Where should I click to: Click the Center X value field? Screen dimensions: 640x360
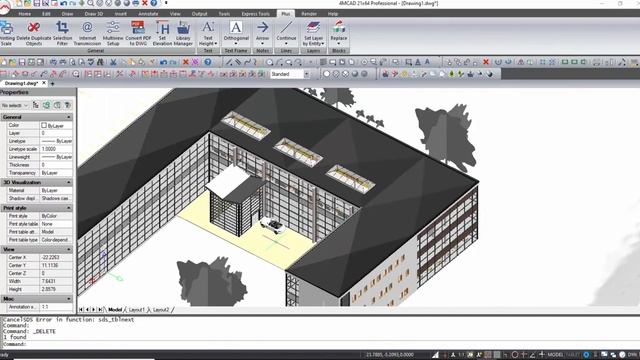tap(56, 258)
